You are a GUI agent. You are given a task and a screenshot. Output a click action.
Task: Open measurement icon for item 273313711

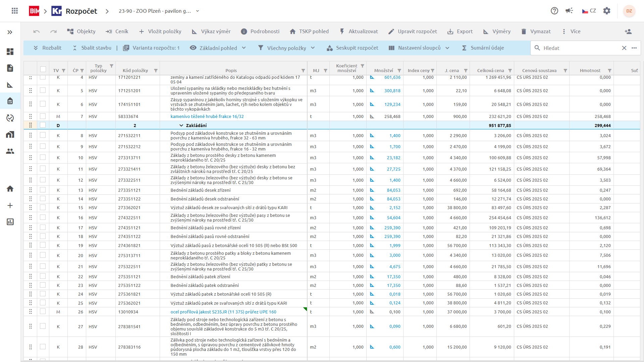372,158
